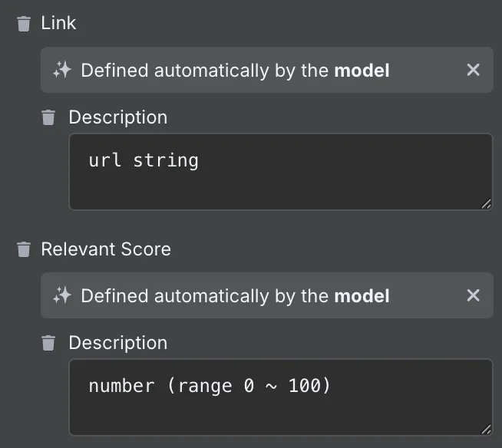This screenshot has width=502, height=448.
Task: Delete the Link field with its trash icon
Action: click(24, 24)
